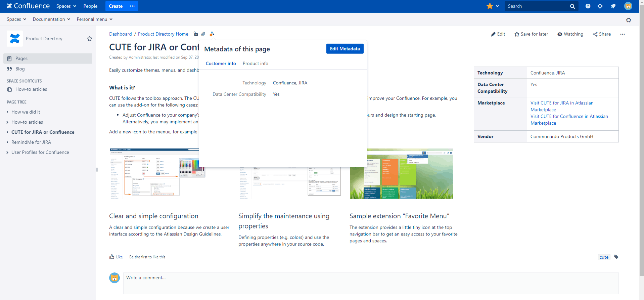Click the Product Directory space logo

coord(15,39)
